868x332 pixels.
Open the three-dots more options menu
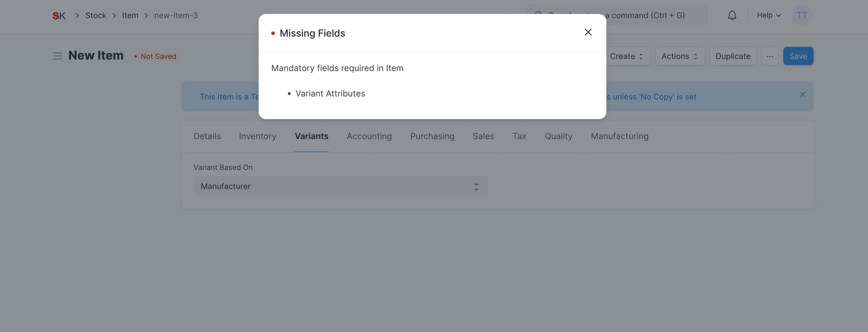point(769,56)
